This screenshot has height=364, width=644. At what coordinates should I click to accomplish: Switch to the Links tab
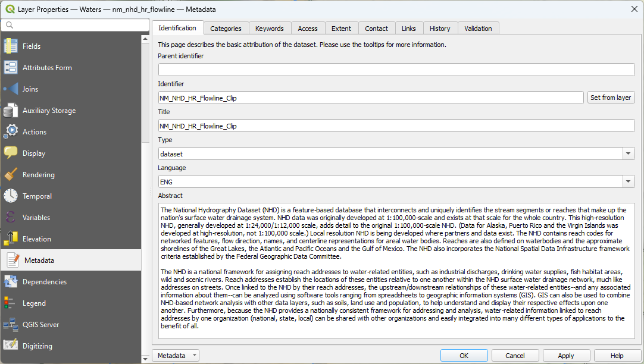click(409, 29)
